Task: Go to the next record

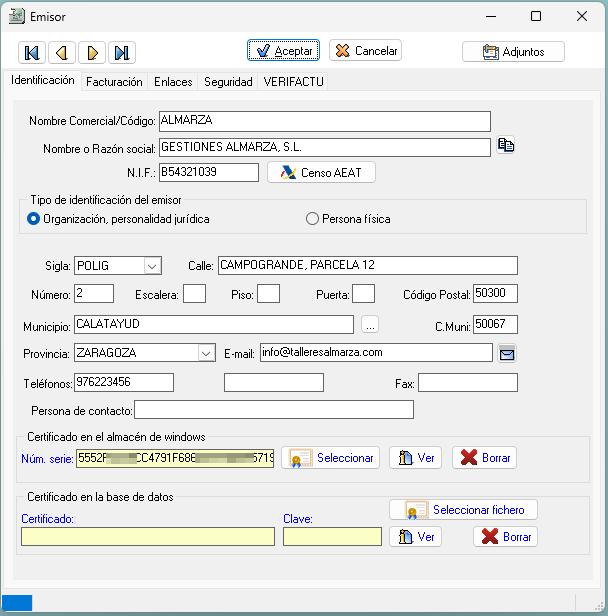Action: (x=92, y=52)
